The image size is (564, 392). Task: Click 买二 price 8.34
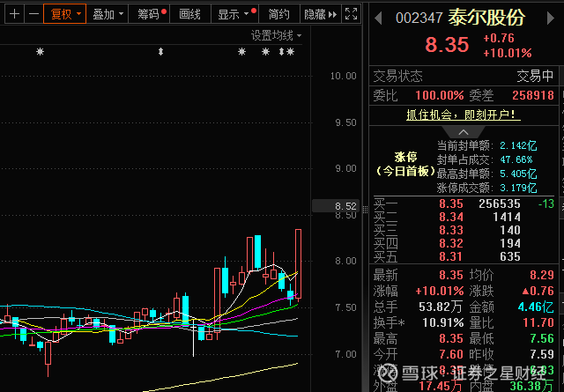tap(451, 218)
